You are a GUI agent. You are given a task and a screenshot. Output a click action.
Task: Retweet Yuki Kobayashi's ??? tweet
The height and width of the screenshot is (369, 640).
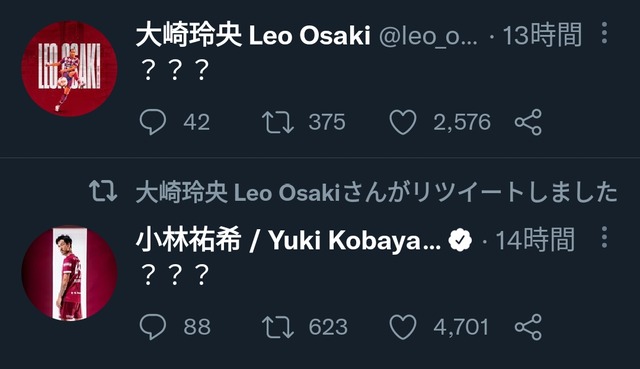pos(278,327)
